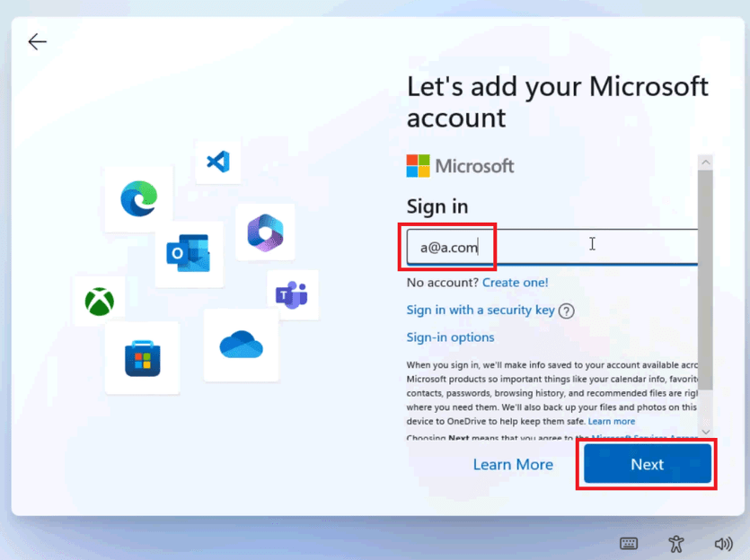The height and width of the screenshot is (560, 750).
Task: Click the Create one! link
Action: [516, 283]
